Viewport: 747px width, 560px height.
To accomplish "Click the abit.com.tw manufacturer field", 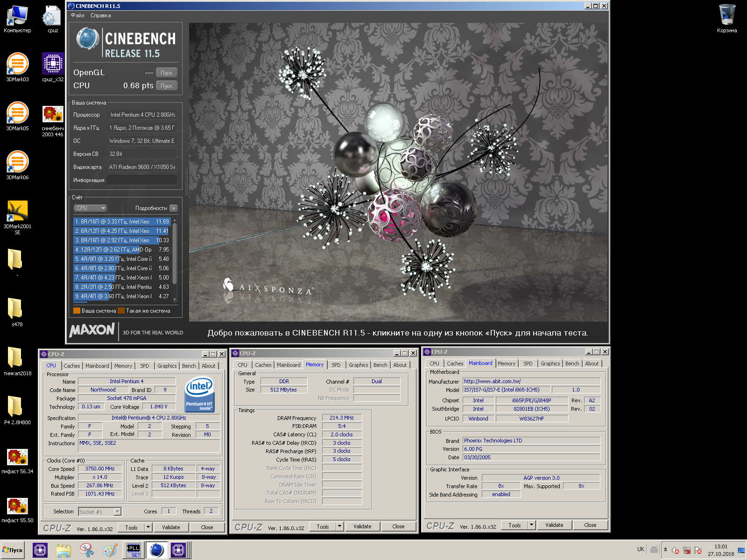I will click(532, 381).
